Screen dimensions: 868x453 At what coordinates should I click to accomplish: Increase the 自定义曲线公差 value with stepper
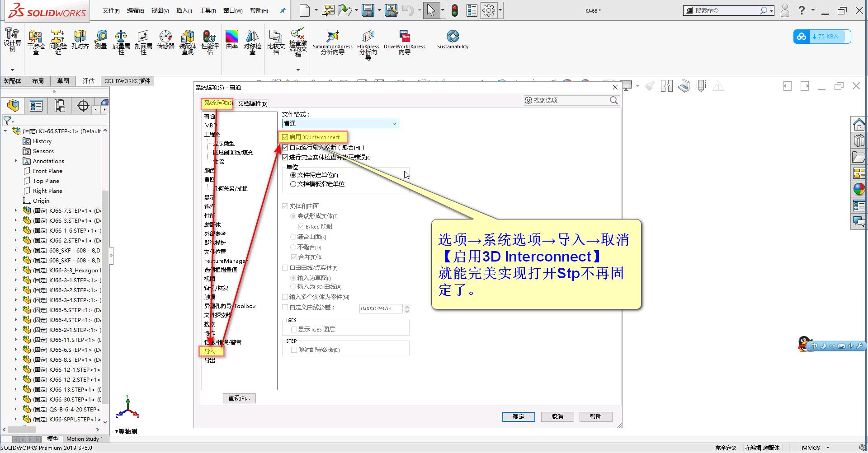click(x=406, y=306)
